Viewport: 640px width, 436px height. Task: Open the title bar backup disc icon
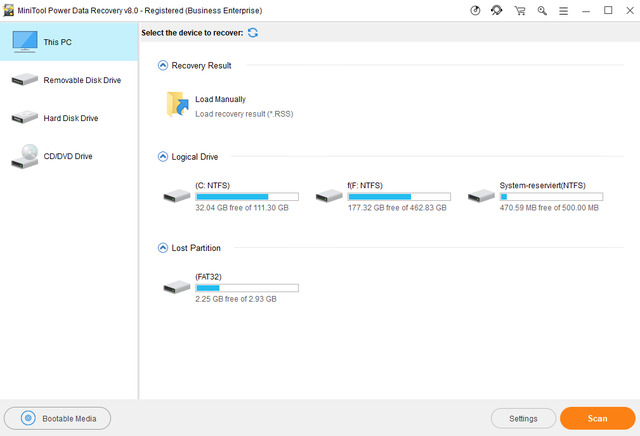click(475, 11)
